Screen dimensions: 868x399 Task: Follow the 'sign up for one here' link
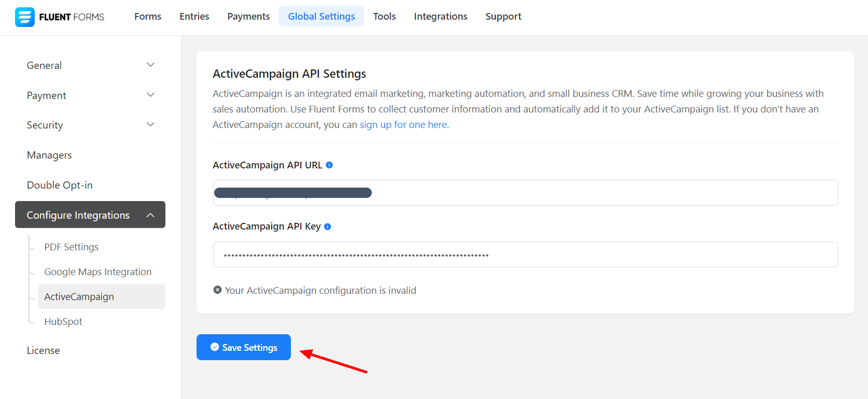pos(404,125)
